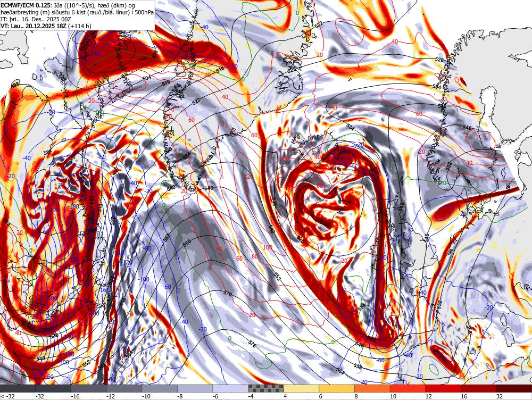
Task: Click the orange legend swatch between 8 and 10
Action: pyautogui.click(x=372, y=388)
